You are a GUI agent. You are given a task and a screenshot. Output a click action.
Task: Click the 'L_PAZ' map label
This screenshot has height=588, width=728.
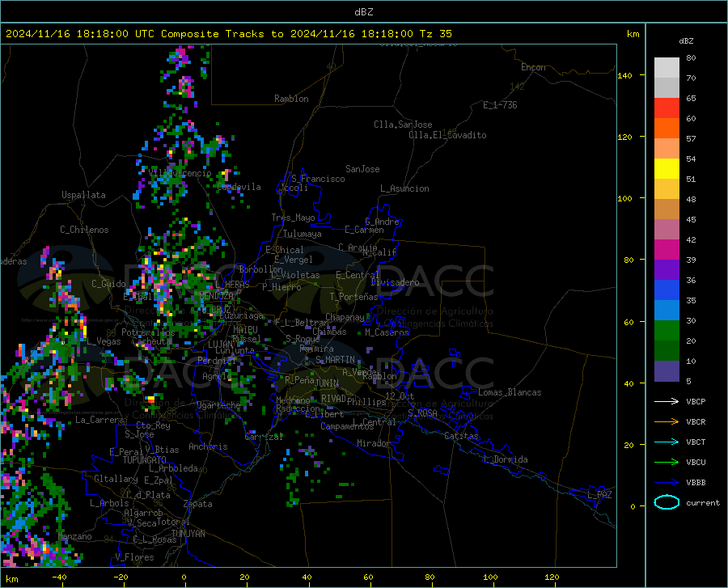coord(600,495)
